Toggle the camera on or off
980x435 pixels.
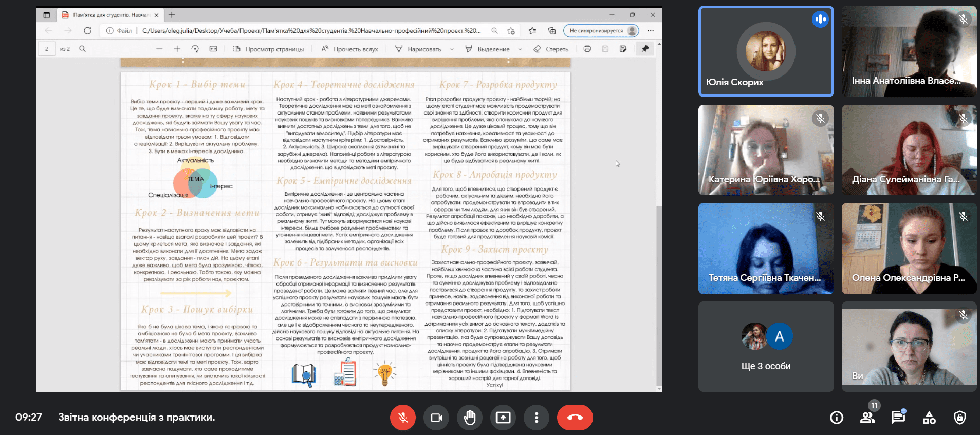(436, 418)
